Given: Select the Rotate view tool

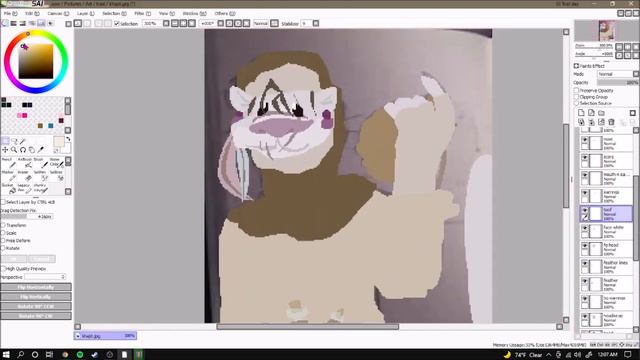Looking at the screenshot, I should coord(23,150).
